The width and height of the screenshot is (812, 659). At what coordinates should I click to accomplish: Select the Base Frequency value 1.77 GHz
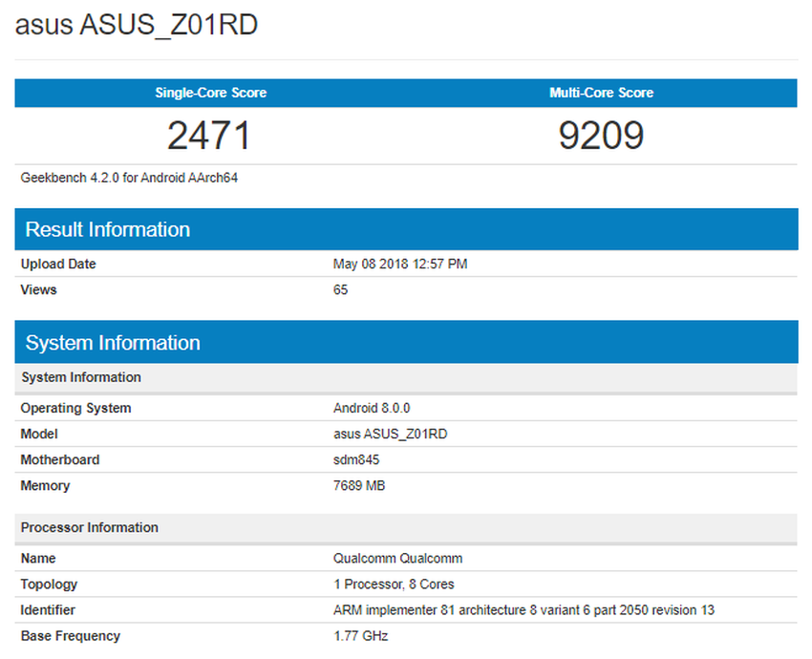click(x=359, y=635)
